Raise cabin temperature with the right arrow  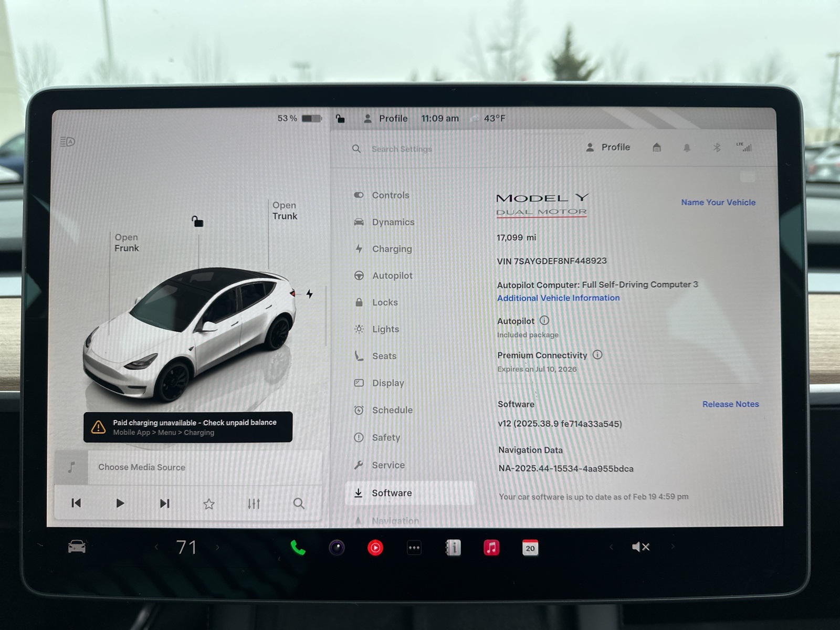[x=218, y=547]
